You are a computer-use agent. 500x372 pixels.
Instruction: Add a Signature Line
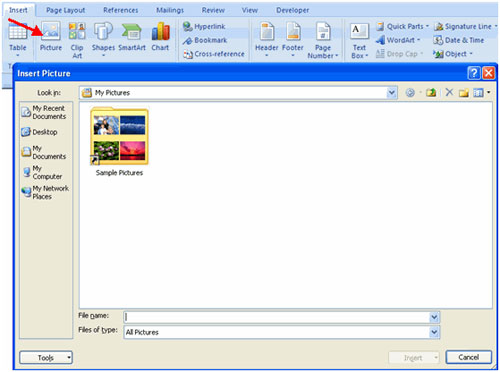(465, 26)
